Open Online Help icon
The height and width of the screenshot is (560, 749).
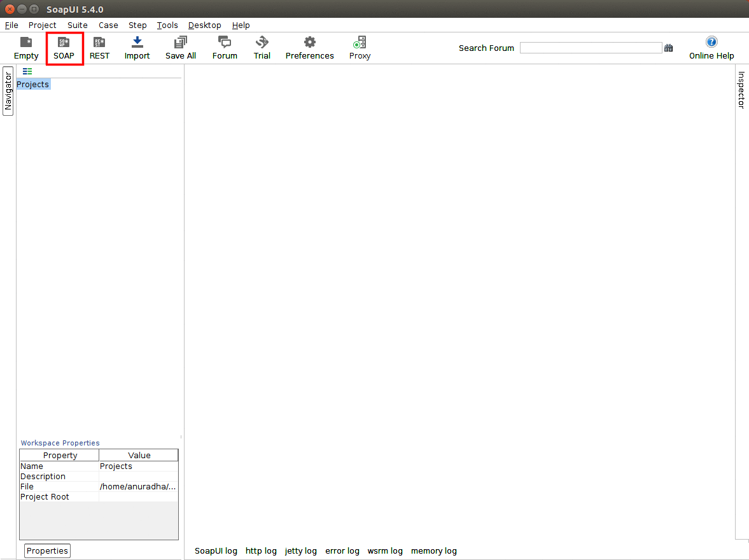coord(711,48)
